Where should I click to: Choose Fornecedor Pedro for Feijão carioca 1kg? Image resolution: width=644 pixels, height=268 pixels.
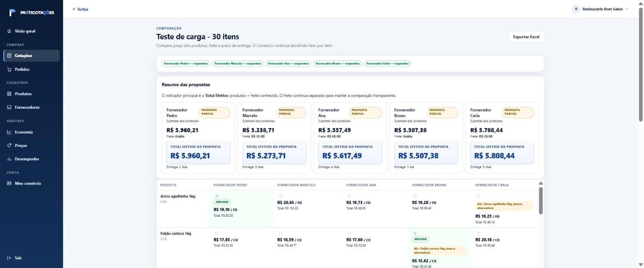click(217, 234)
